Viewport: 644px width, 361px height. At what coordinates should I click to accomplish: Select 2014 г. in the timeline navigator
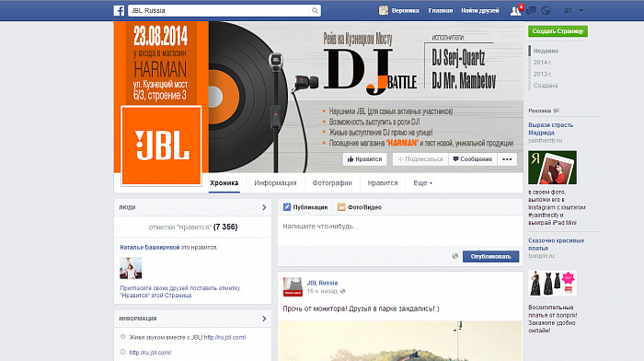543,63
